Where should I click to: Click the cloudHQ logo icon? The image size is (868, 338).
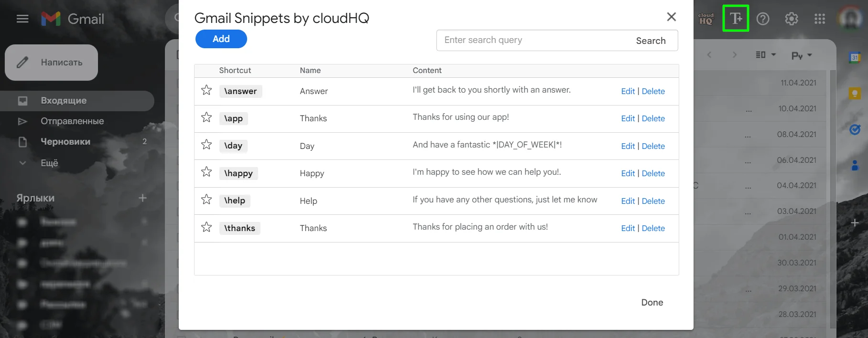pos(706,19)
